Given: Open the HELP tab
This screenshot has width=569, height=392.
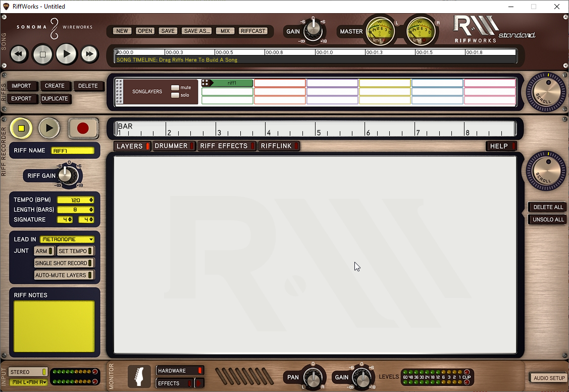Looking at the screenshot, I should click(x=501, y=146).
